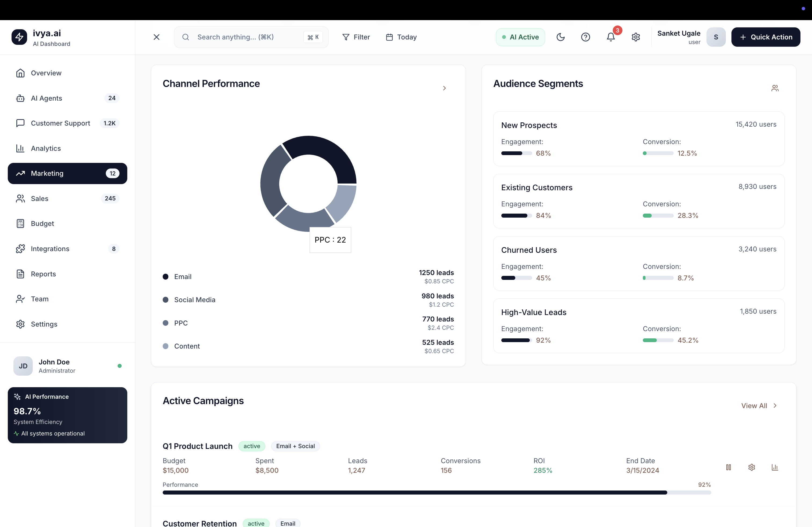Screen dimensions: 812x527
Task: Go to Analytics in the sidebar
Action: click(46, 148)
